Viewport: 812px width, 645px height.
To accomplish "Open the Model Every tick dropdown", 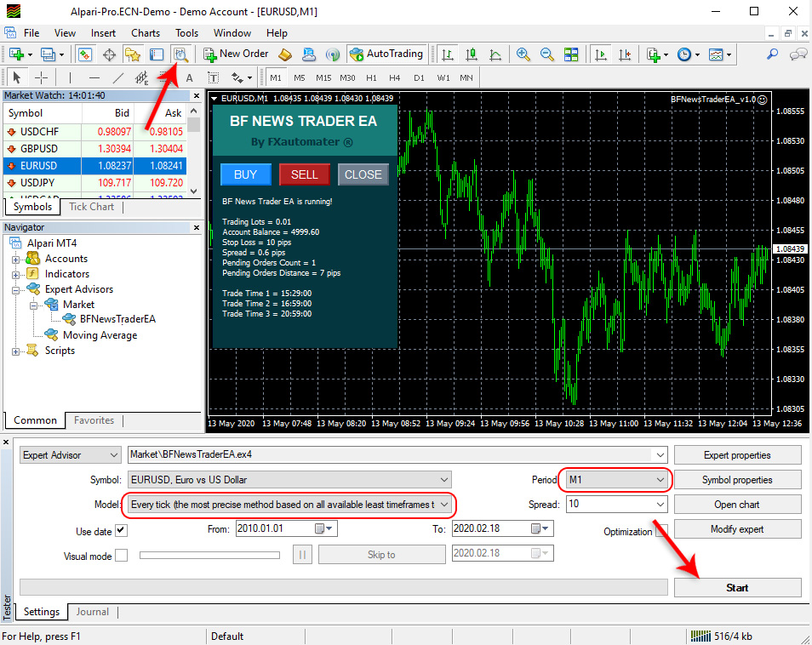I will (289, 505).
